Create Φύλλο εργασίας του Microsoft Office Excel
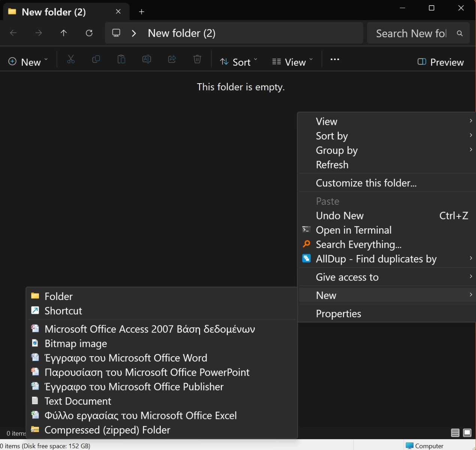 (x=162, y=415)
